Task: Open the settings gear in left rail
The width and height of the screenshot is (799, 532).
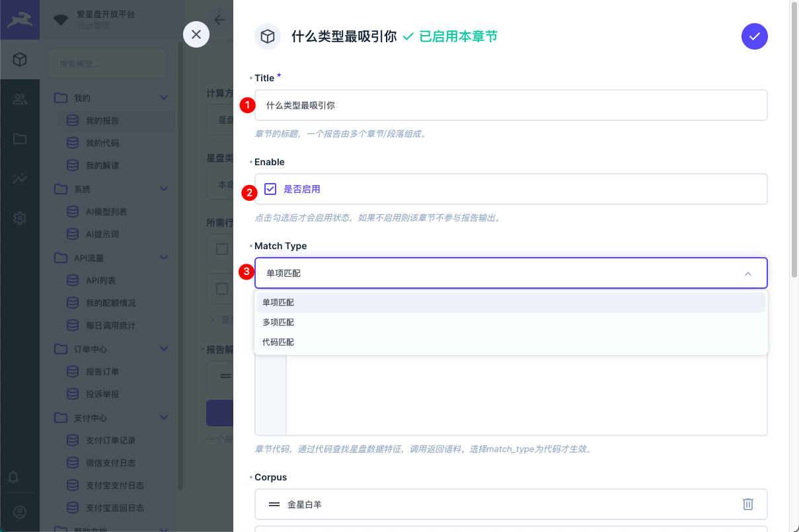Action: click(x=20, y=218)
